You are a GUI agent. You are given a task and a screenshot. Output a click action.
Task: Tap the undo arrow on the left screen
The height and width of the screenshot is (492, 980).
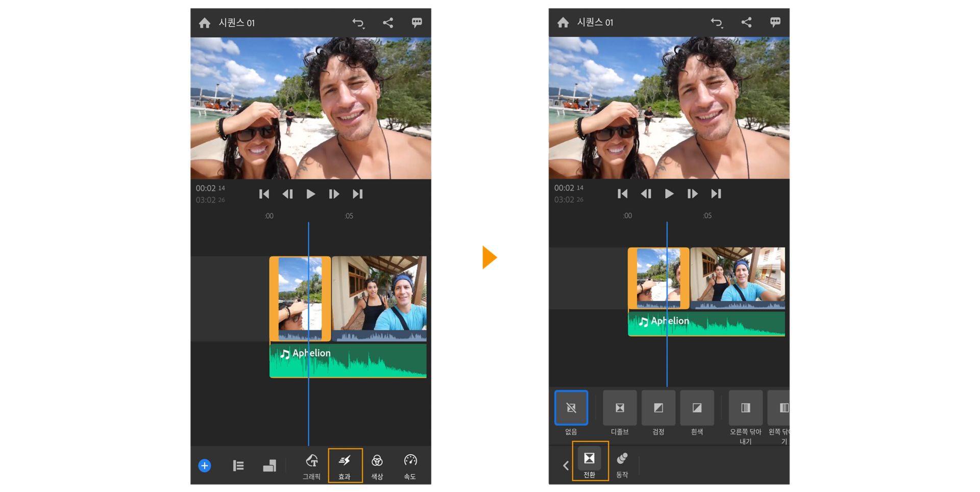pyautogui.click(x=358, y=23)
